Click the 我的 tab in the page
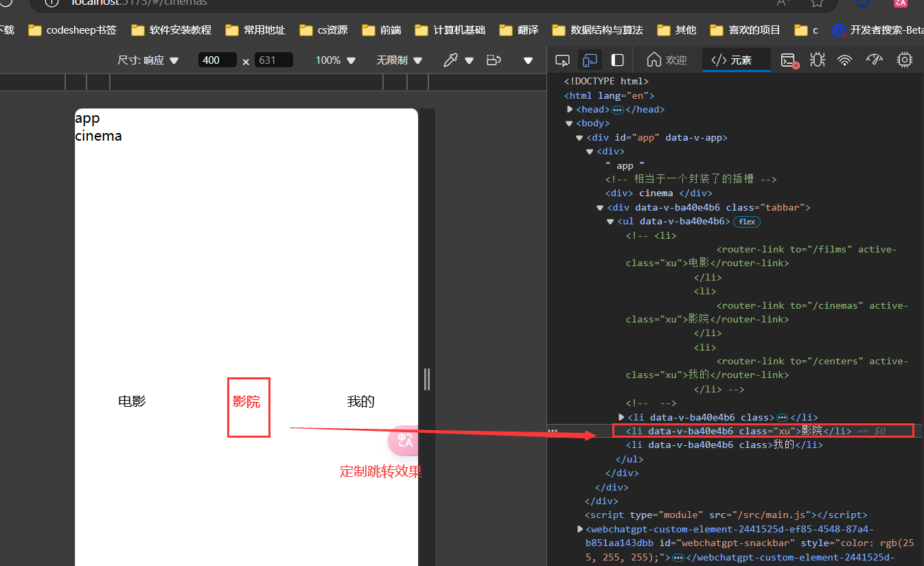The image size is (924, 566). pyautogui.click(x=361, y=402)
